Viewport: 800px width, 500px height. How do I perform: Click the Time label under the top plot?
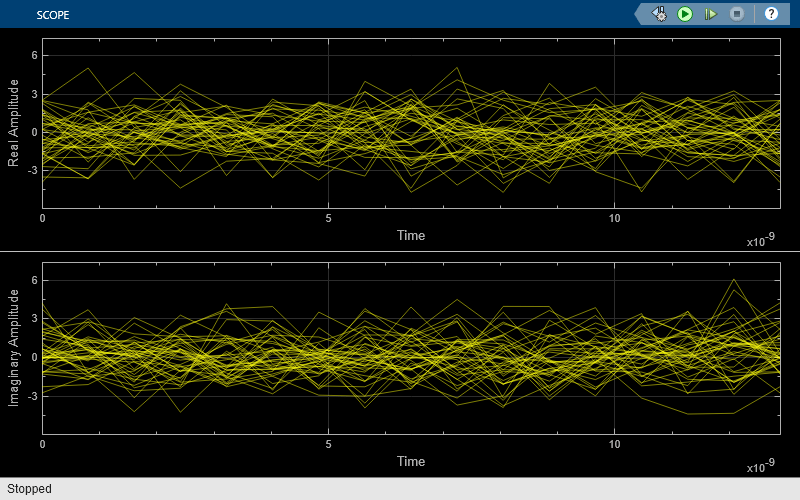[410, 236]
